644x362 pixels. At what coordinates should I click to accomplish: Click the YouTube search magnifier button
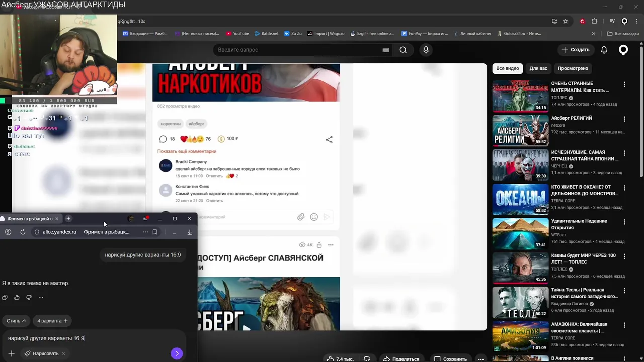pos(403,50)
